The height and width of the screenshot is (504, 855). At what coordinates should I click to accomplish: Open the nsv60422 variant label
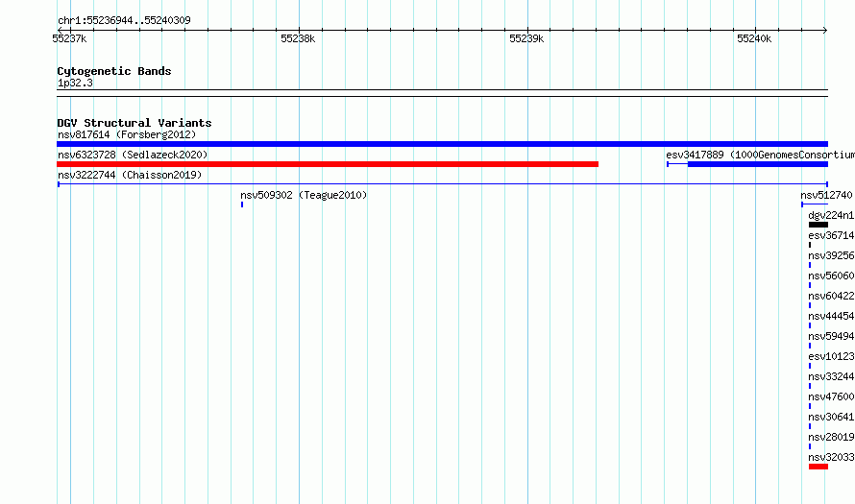[x=832, y=296]
